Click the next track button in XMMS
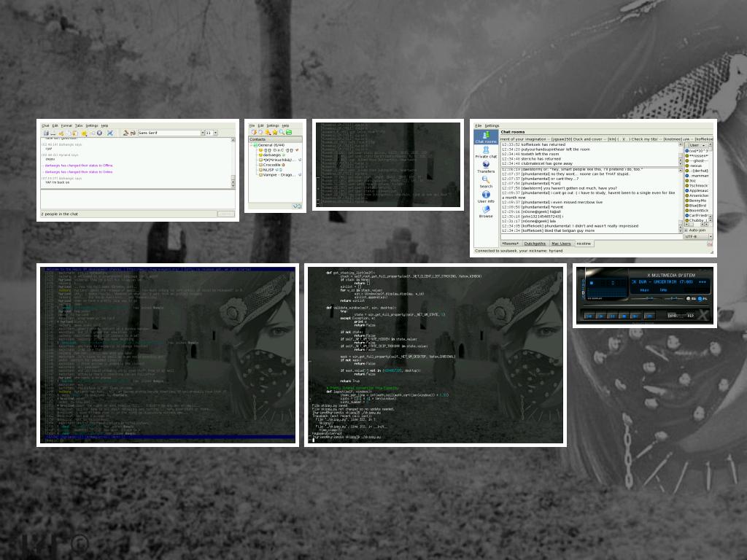747x560 pixels. click(635, 316)
